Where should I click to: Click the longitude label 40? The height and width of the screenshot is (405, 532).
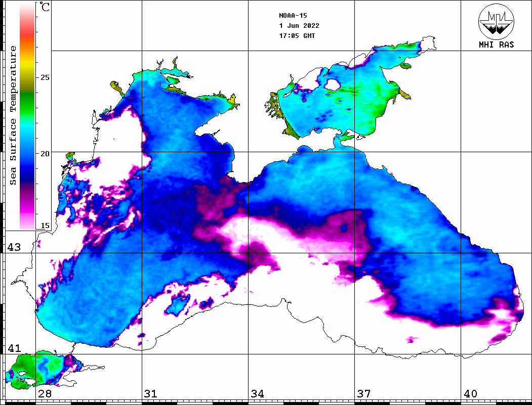(x=470, y=394)
